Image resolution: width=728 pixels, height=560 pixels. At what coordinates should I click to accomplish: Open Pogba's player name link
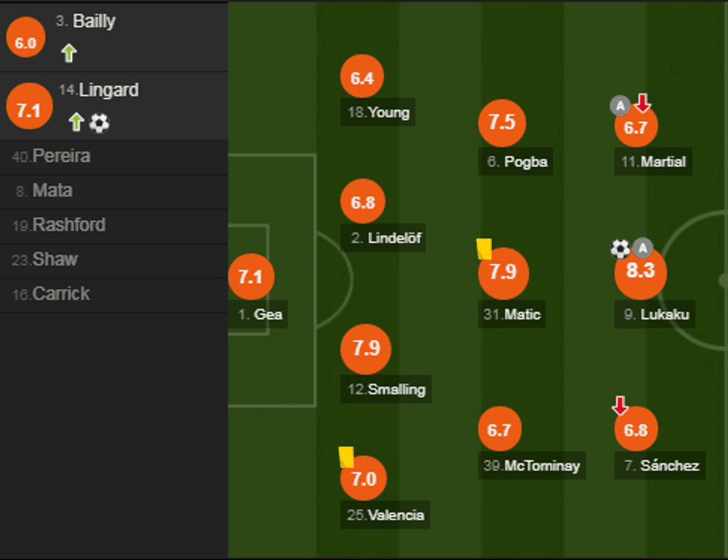click(525, 161)
